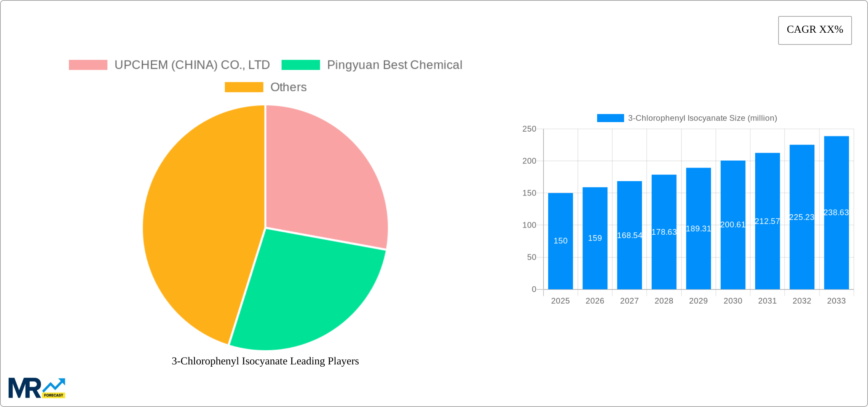Screen dimensions: 868x407
Task: Select the 2030 year axis label
Action: [x=732, y=300]
